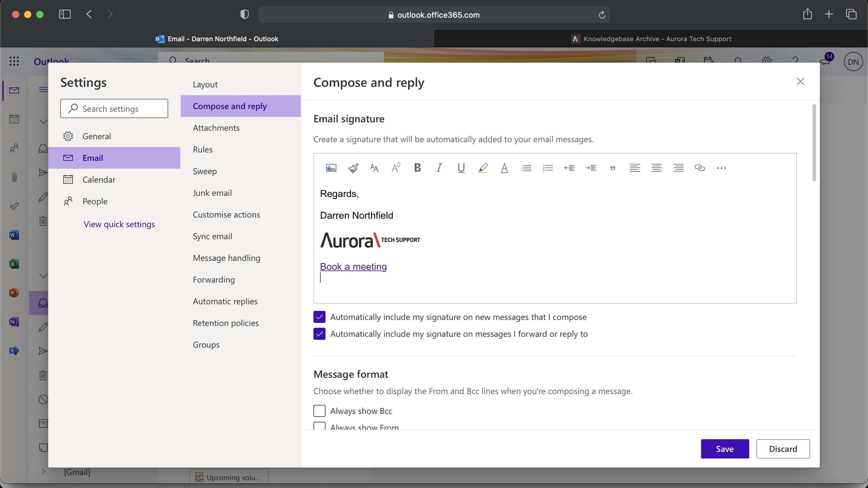Open the Attachments settings
The height and width of the screenshot is (488, 868).
point(216,127)
